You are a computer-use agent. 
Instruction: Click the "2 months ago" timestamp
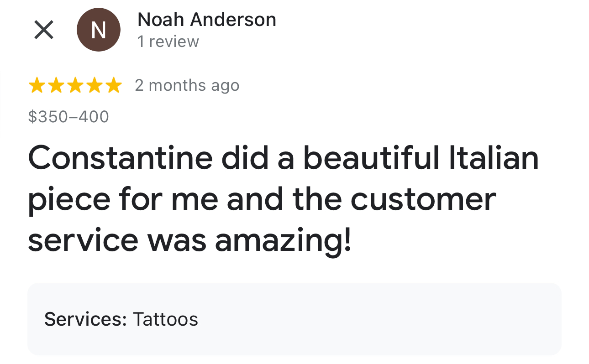click(187, 85)
